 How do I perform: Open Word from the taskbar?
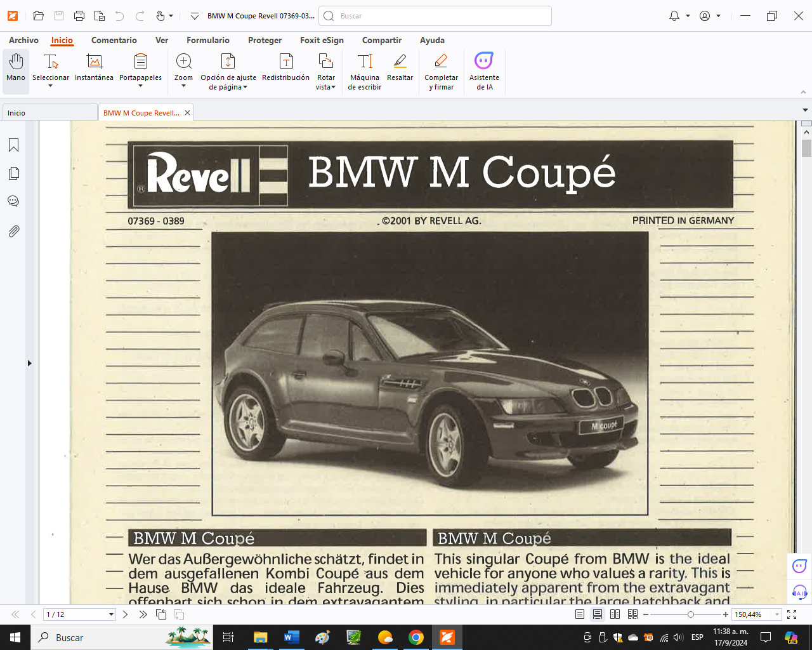click(291, 637)
